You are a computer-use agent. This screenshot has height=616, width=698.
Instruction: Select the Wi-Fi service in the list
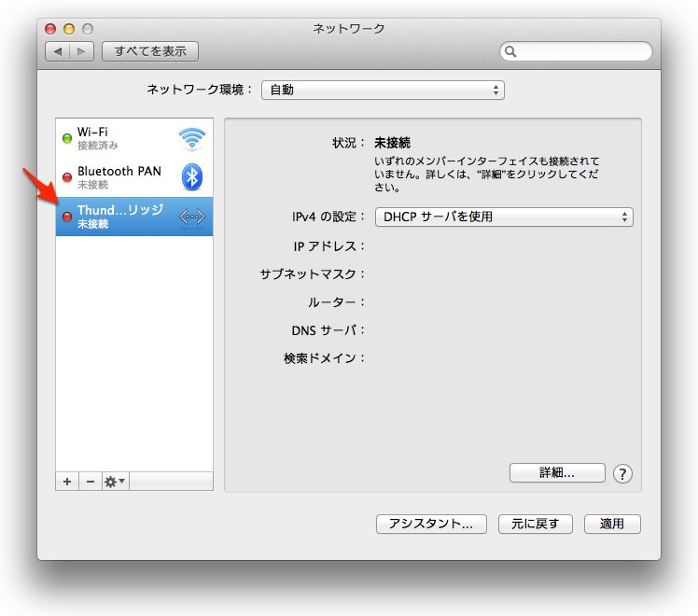click(x=134, y=138)
